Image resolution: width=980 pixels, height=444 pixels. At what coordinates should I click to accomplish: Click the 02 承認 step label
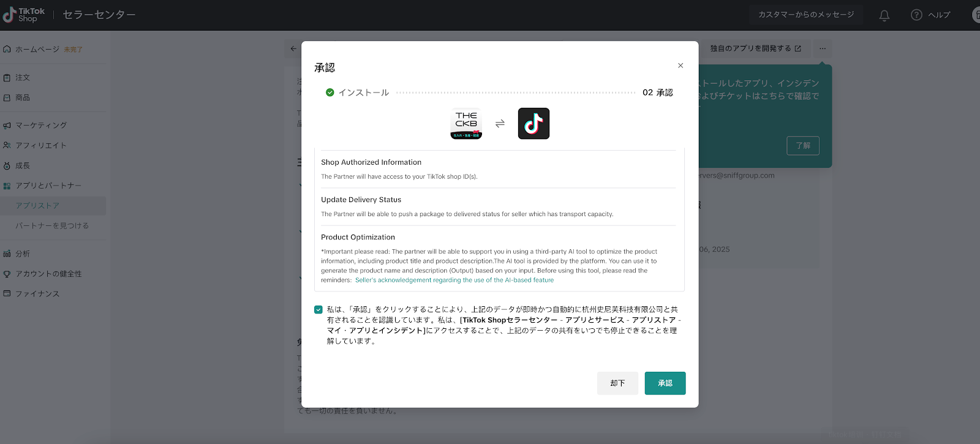(x=658, y=92)
